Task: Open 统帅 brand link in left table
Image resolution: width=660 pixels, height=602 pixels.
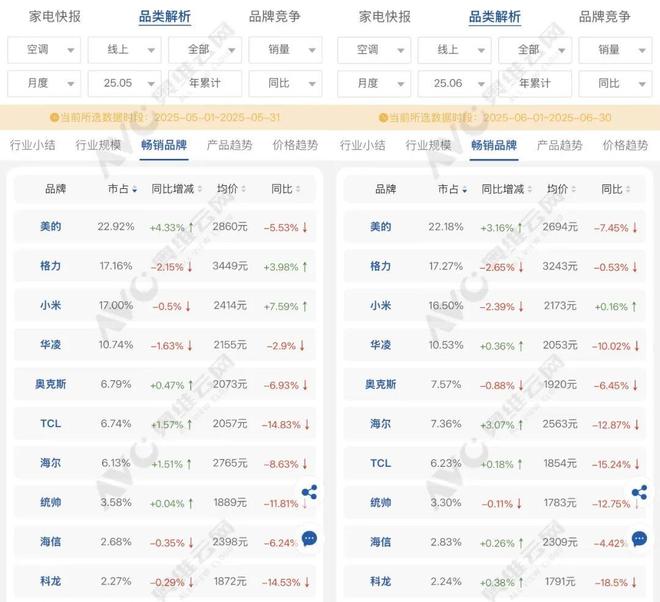Action: (51, 502)
